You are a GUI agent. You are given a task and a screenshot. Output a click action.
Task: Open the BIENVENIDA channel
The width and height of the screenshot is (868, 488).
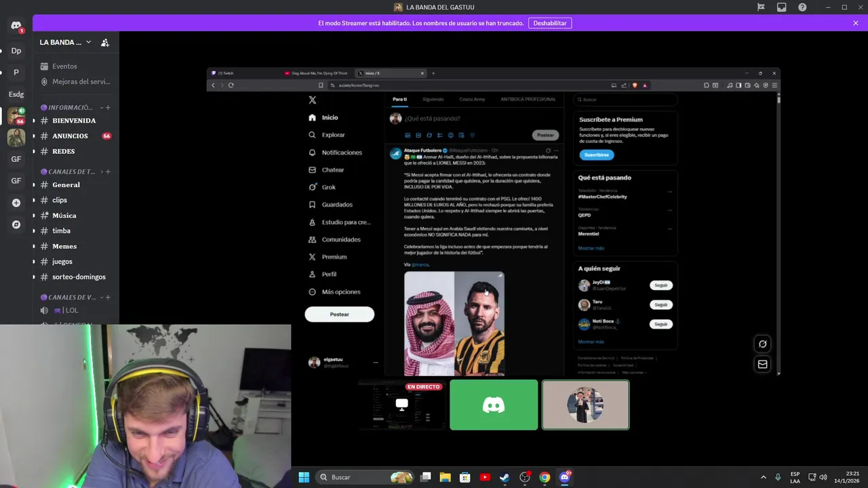click(75, 121)
